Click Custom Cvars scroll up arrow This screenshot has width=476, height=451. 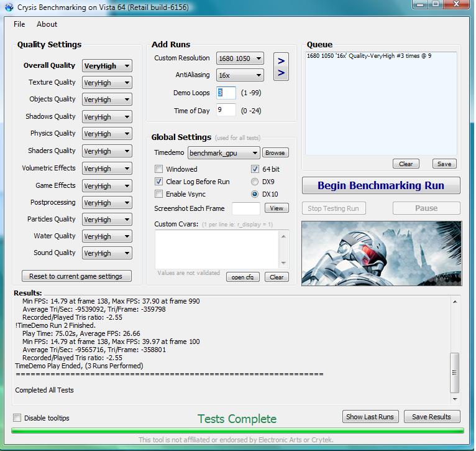[x=283, y=236]
